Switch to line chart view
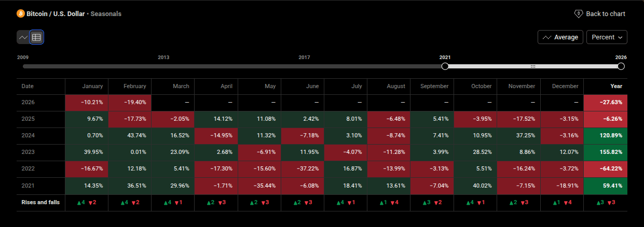Image resolution: width=644 pixels, height=227 pixels. pyautogui.click(x=23, y=37)
